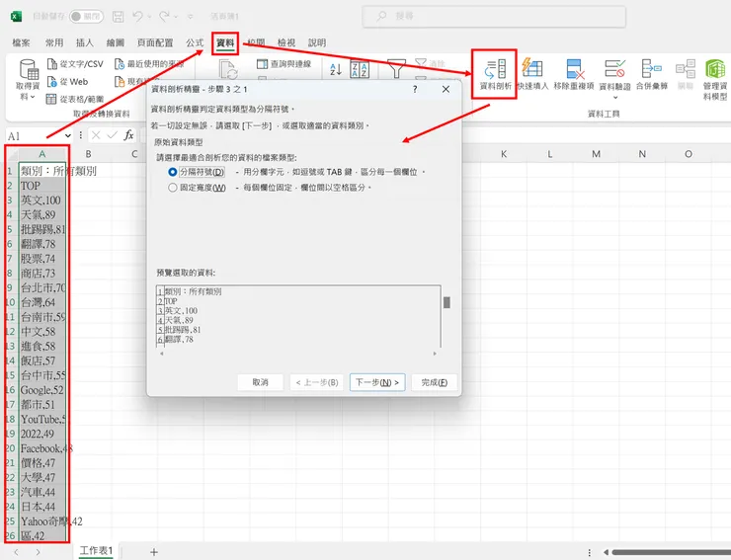This screenshot has height=560, width=731.
Task: Click the 搜尋 search box
Action: [x=494, y=17]
